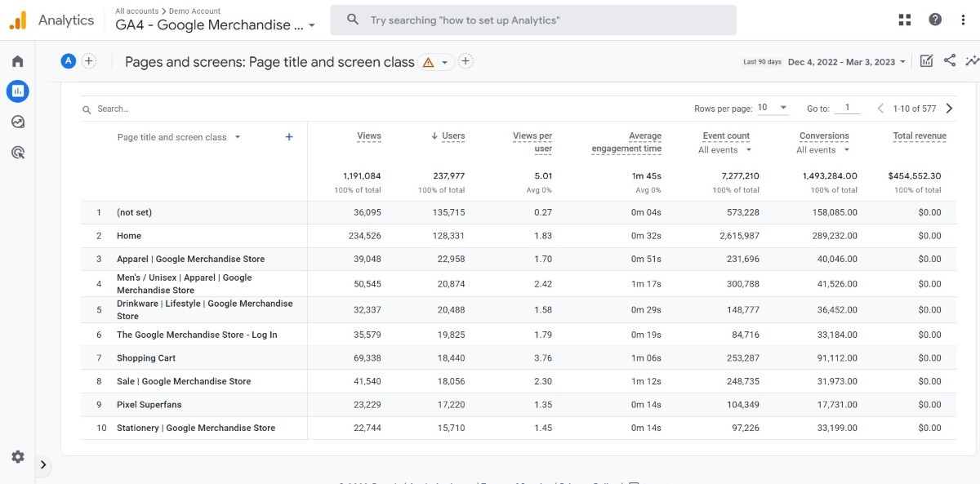Add filter using plus next to title
The image size is (980, 484).
click(x=465, y=61)
